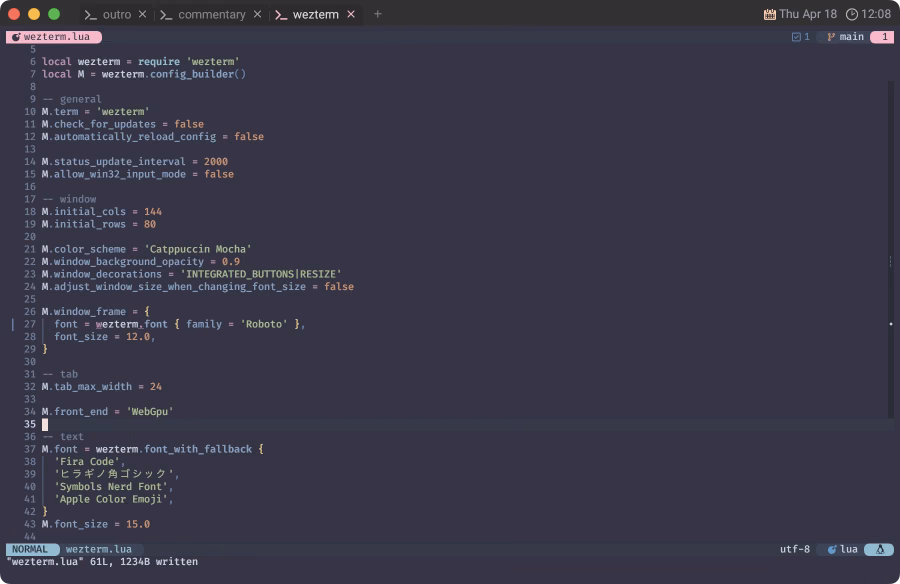Click the time text 12:08
The image size is (900, 584).
click(876, 14)
